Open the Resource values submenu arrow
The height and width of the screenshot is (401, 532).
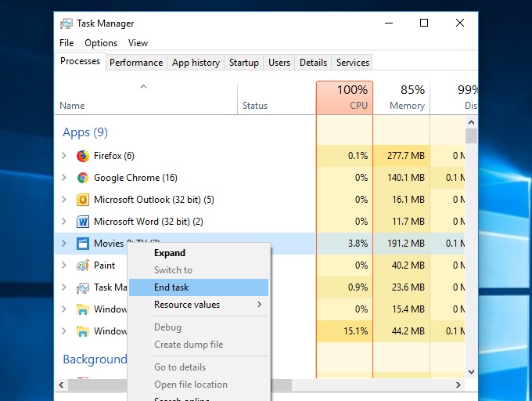pos(260,305)
